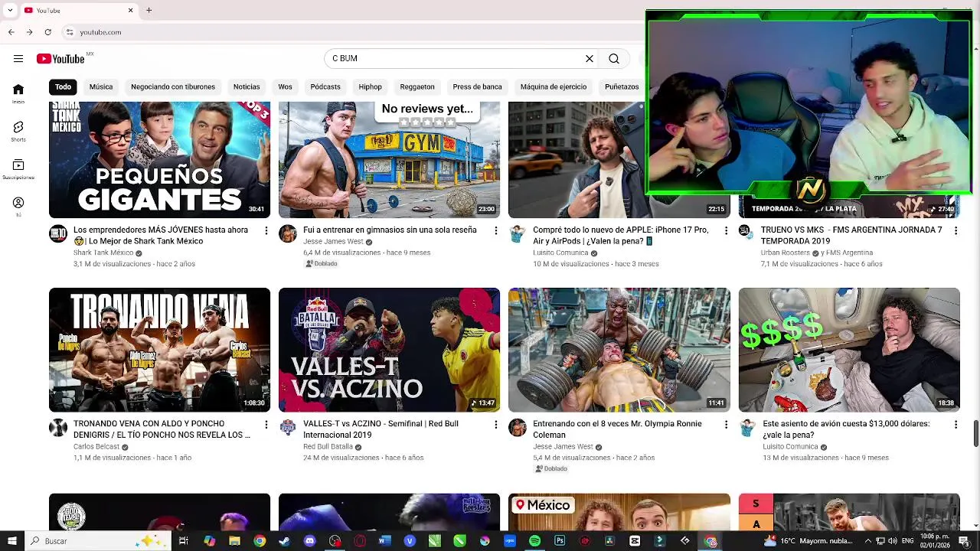This screenshot has width=980, height=551.
Task: Open options for asiento de avión video
Action: click(x=955, y=424)
